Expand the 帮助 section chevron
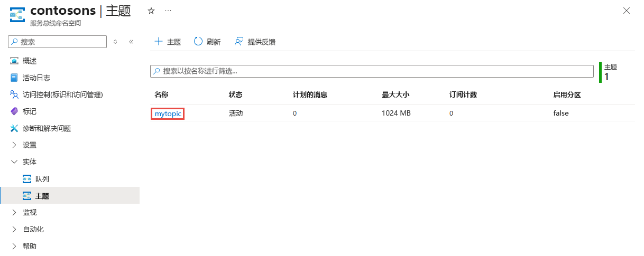The image size is (644, 256). pos(14,246)
